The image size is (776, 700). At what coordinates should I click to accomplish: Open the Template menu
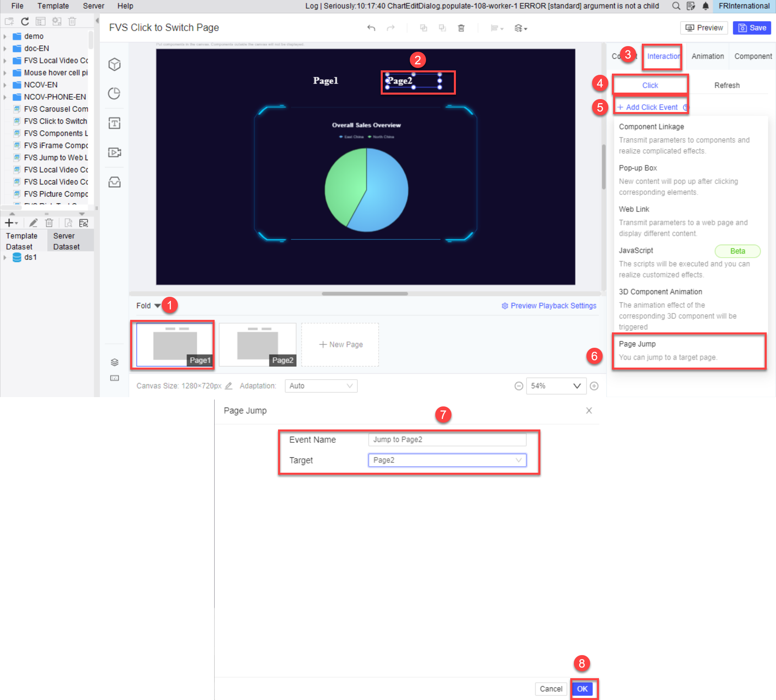point(53,6)
